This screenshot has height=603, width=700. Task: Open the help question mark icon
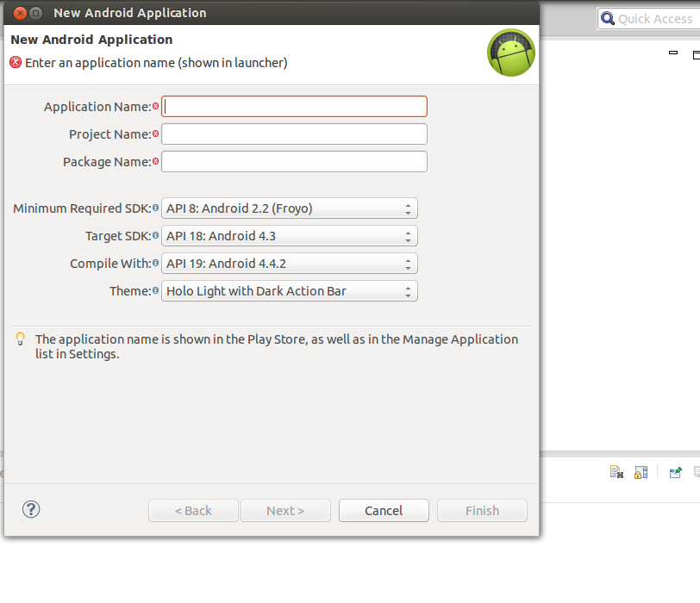[x=31, y=509]
